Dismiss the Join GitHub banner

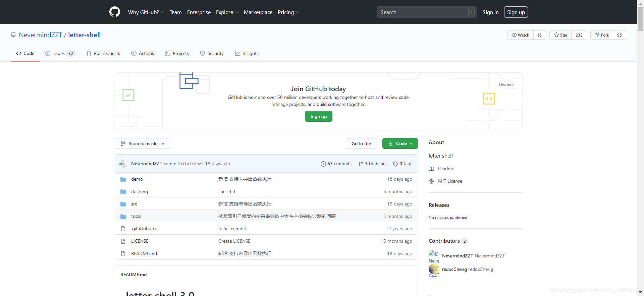click(506, 84)
